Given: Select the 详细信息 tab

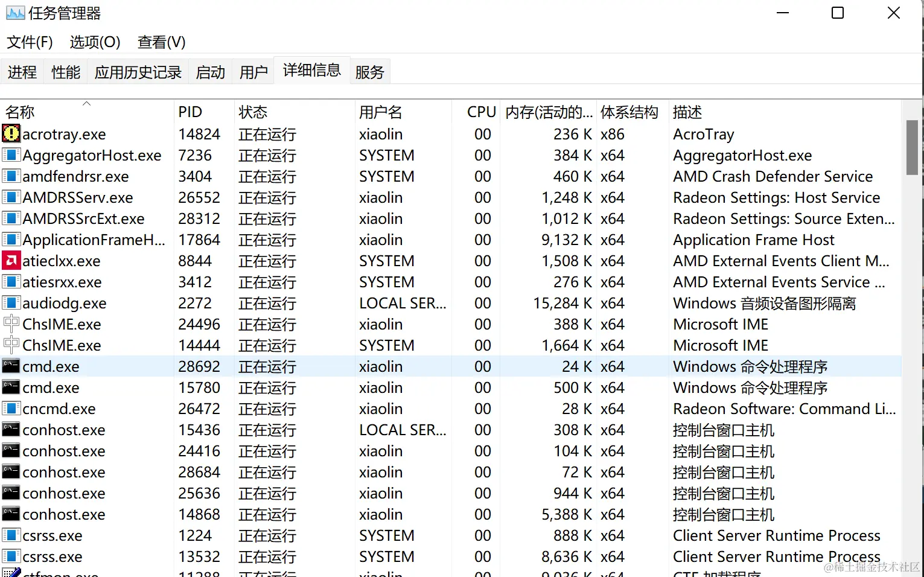Looking at the screenshot, I should 312,70.
